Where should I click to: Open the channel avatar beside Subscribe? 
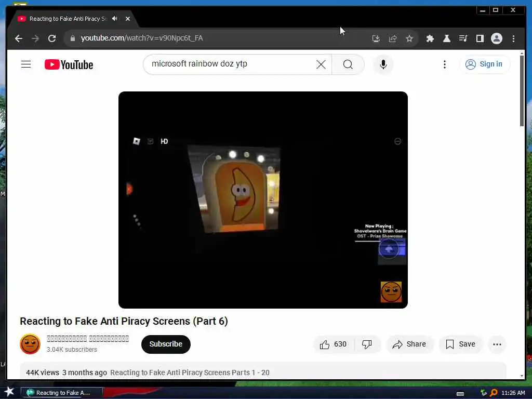[30, 344]
